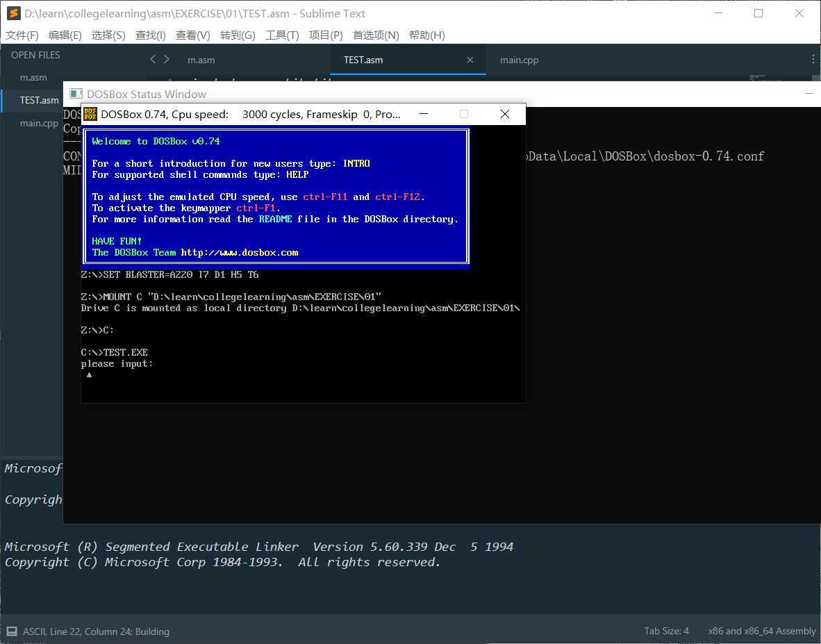This screenshot has height=644, width=821.
Task: Minimize the DOSBox Status Window
Action: click(x=809, y=94)
